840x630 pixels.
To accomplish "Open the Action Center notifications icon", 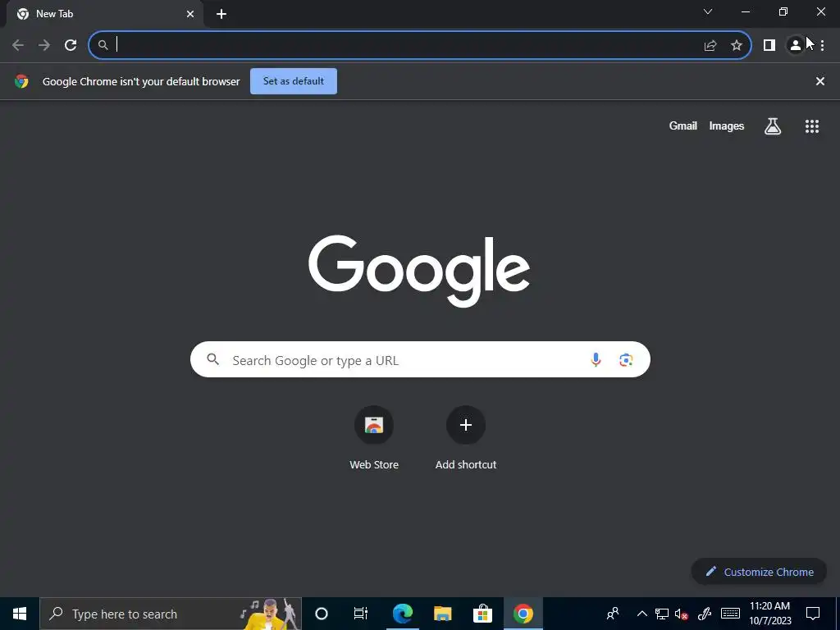I will (813, 614).
